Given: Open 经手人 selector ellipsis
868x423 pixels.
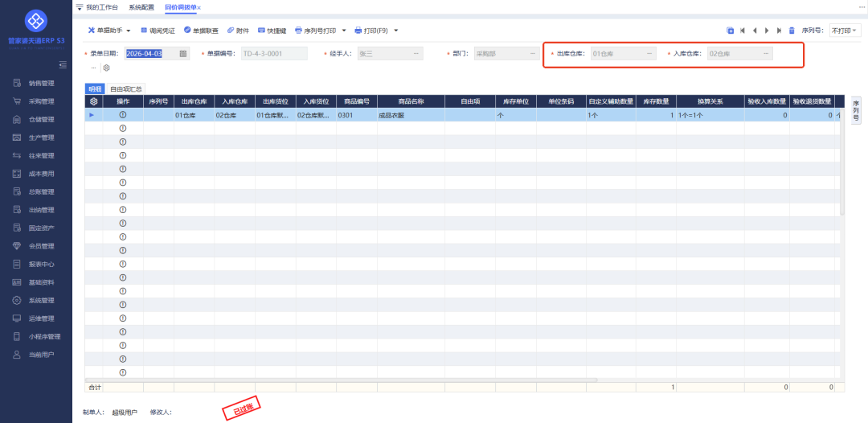Looking at the screenshot, I should click(x=416, y=54).
